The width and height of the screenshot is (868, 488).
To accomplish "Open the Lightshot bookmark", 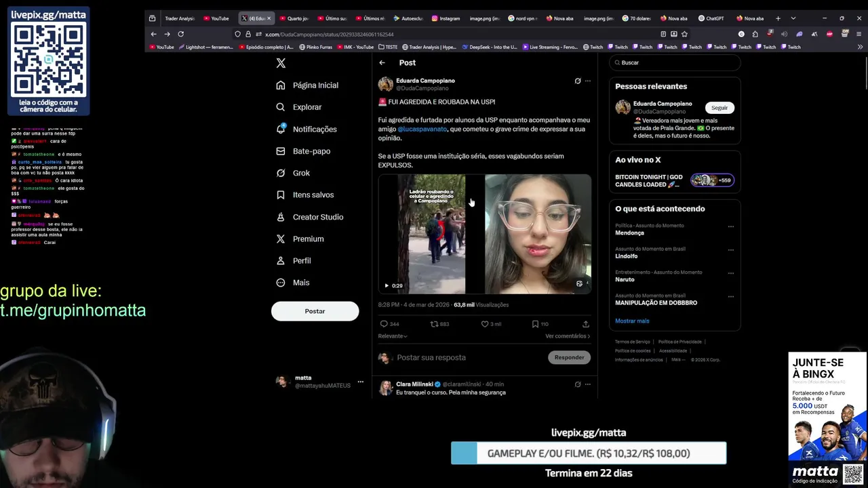I will (206, 47).
